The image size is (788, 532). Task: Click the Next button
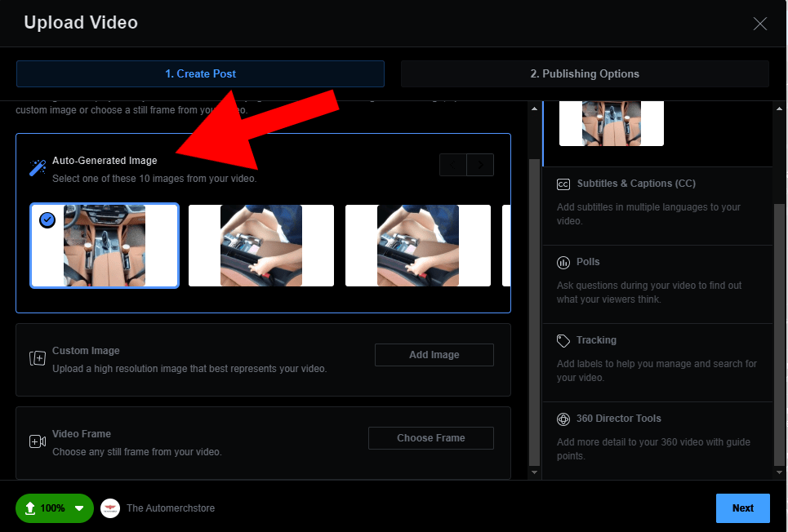tap(742, 508)
